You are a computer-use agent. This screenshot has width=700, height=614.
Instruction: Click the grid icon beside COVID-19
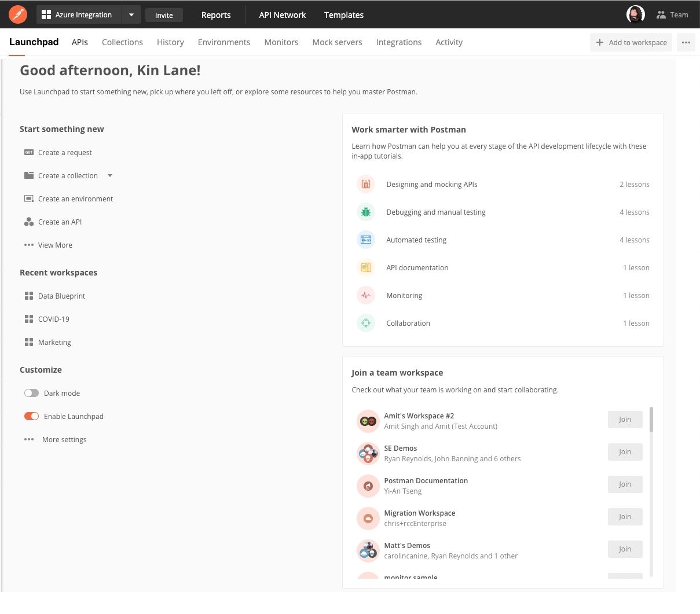[x=29, y=319]
